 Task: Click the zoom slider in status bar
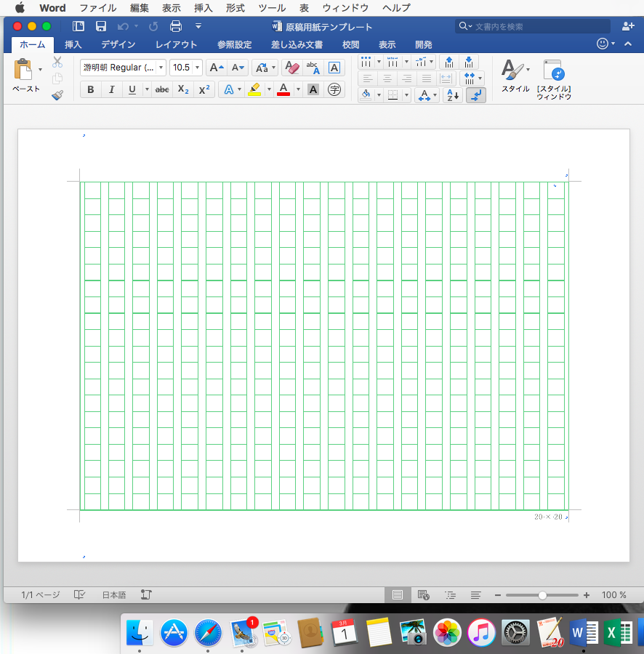pos(542,595)
